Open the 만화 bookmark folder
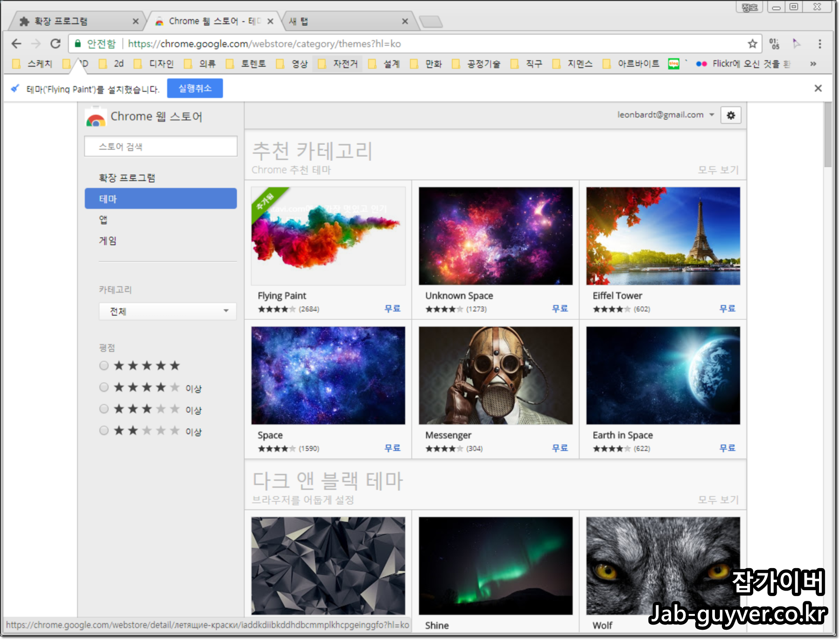840x640 pixels. (426, 64)
